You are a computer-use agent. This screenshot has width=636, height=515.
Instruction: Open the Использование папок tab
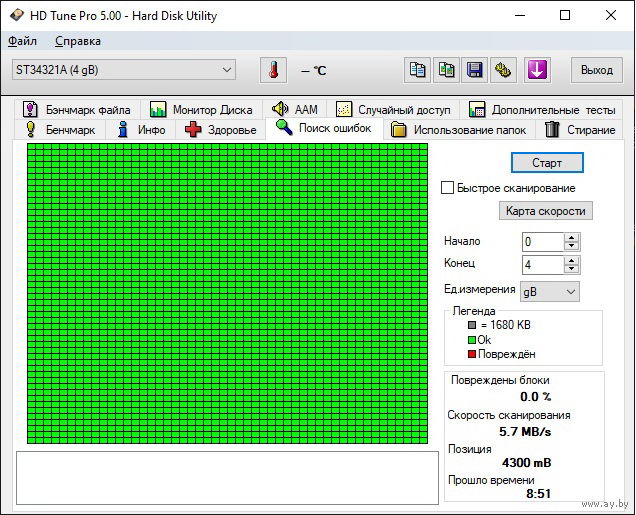pos(459,130)
